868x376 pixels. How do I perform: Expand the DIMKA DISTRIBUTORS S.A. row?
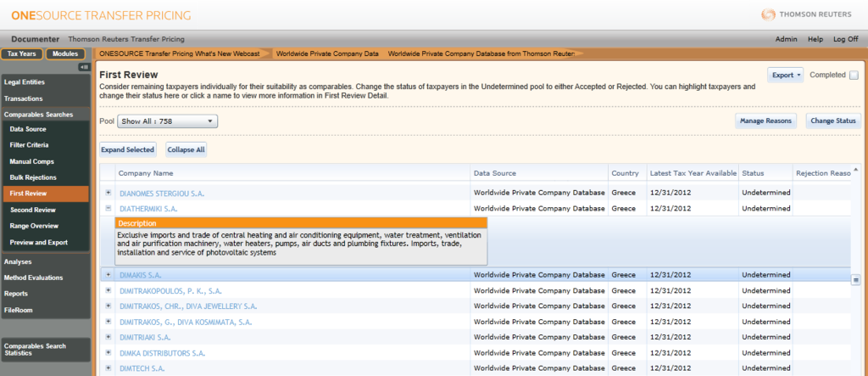coord(108,352)
